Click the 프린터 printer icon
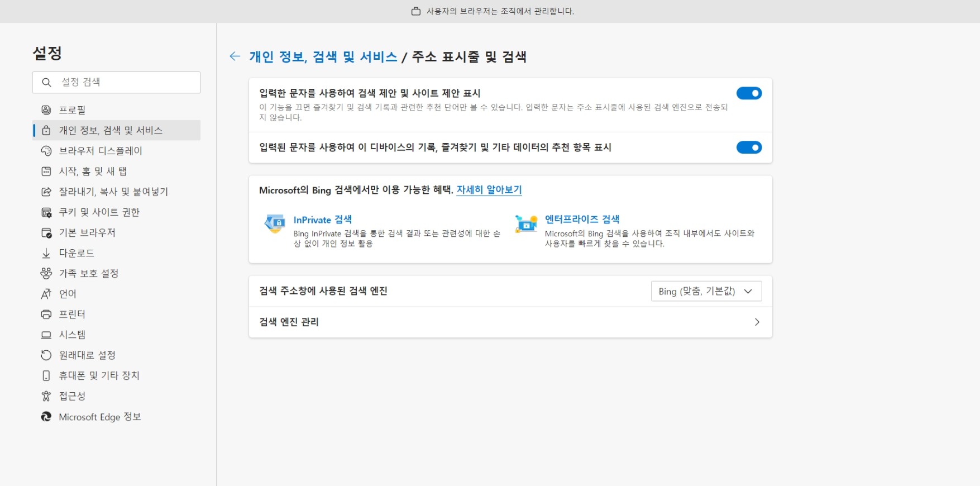Screen dimensions: 980x486 pyautogui.click(x=46, y=314)
